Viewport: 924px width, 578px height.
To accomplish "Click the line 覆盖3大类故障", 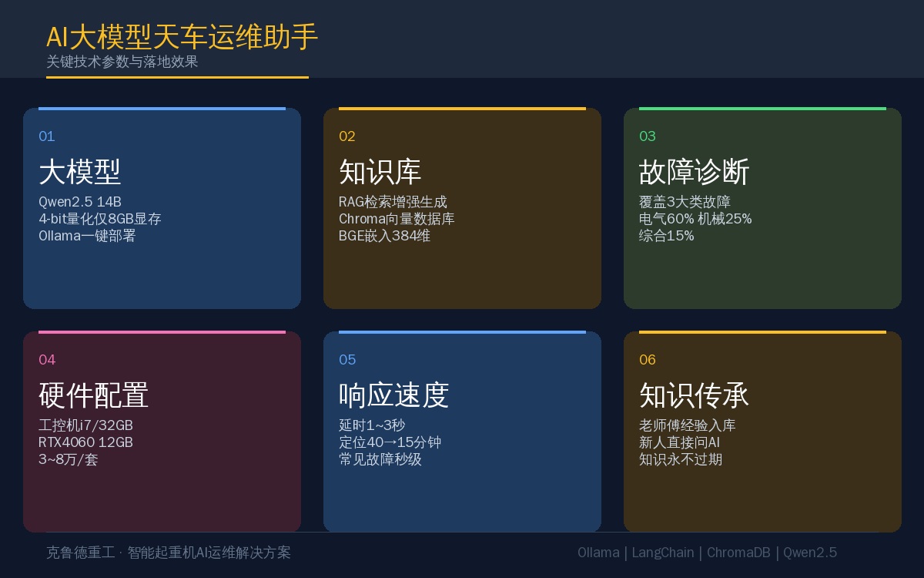I will coord(685,202).
